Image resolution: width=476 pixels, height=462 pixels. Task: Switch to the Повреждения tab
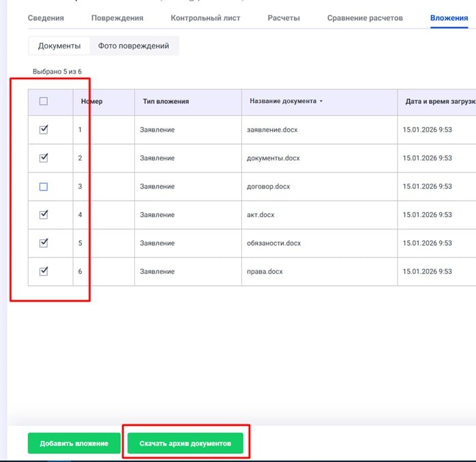coord(117,18)
